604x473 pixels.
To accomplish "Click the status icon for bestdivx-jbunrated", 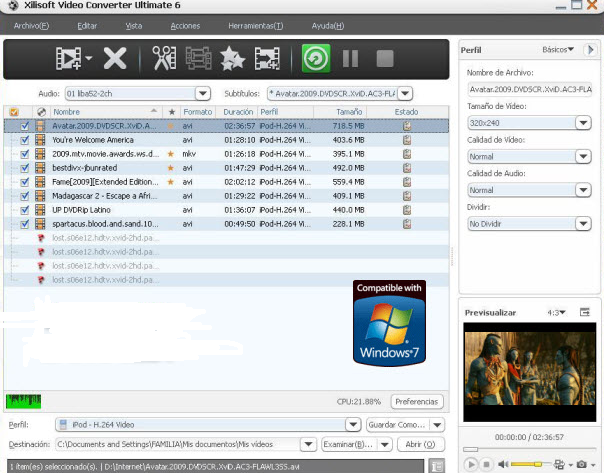I will tap(407, 168).
